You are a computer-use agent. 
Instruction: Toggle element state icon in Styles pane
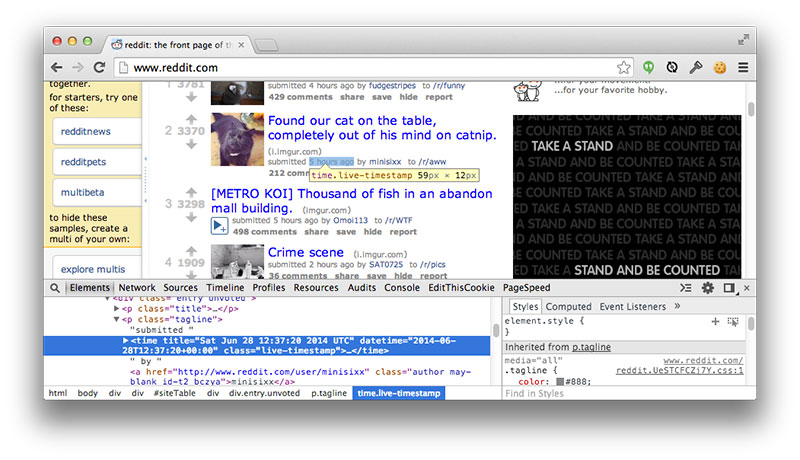pyautogui.click(x=733, y=322)
